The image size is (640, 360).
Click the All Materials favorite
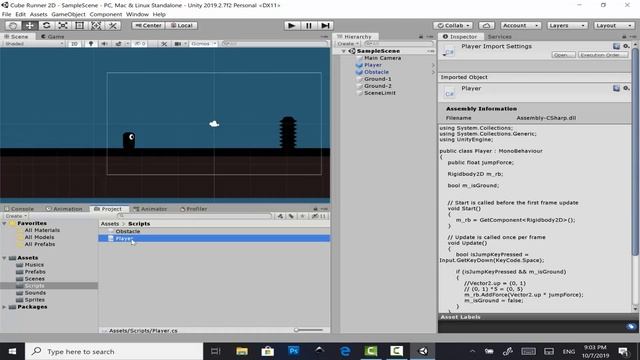[42, 230]
